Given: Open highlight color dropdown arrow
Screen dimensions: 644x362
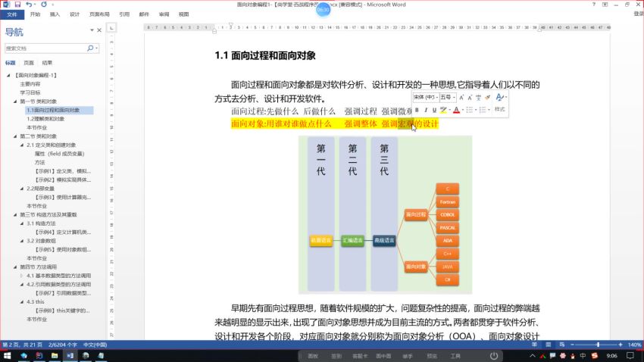Looking at the screenshot, I should click(449, 110).
